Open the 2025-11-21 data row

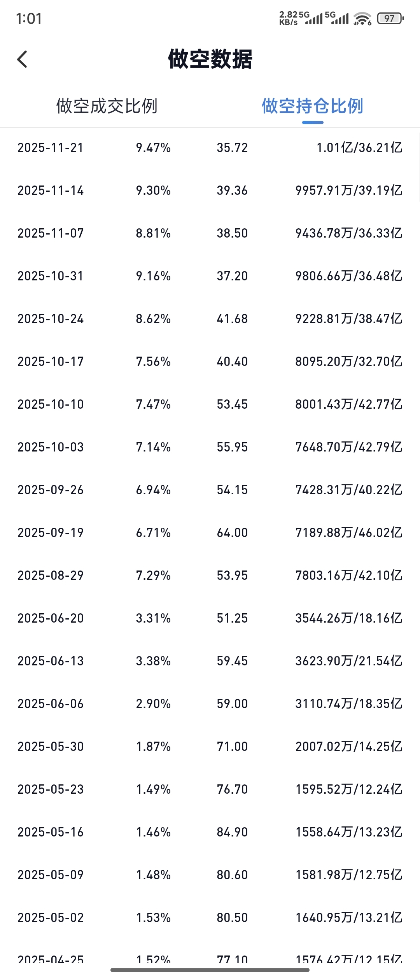[210, 148]
